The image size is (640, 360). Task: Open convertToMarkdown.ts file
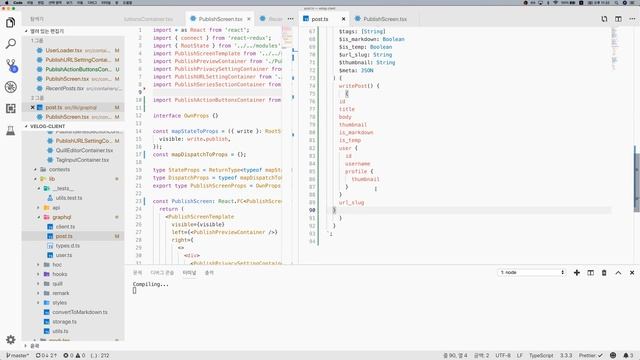(x=80, y=312)
